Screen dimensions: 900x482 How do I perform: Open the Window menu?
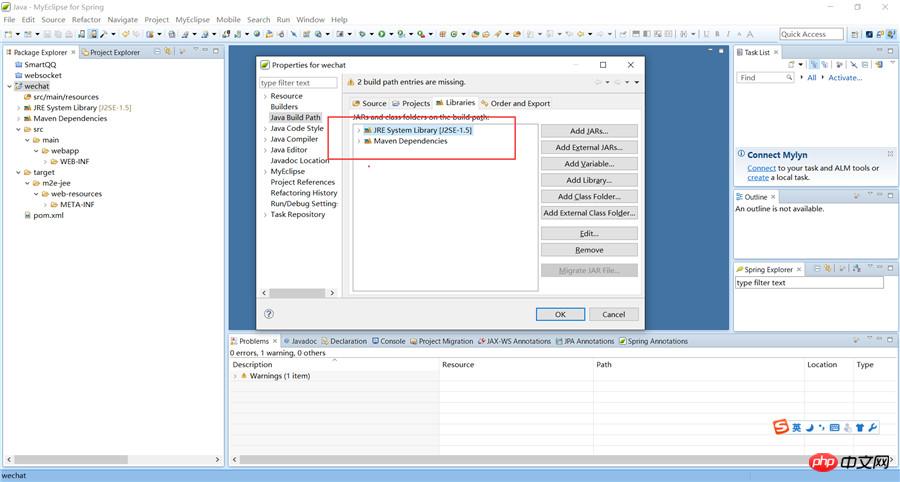311,20
